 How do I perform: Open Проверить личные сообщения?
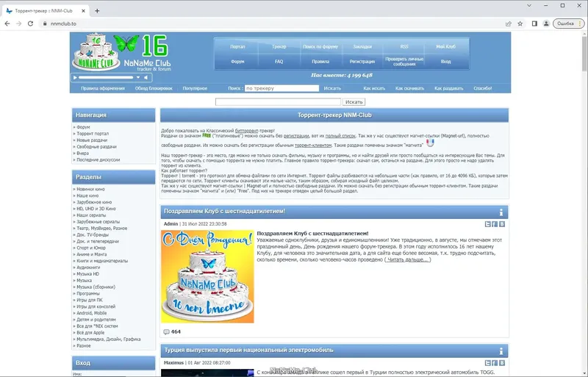pos(404,62)
